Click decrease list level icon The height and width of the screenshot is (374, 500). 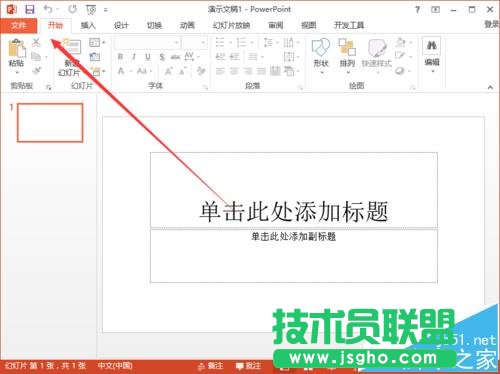click(x=221, y=57)
